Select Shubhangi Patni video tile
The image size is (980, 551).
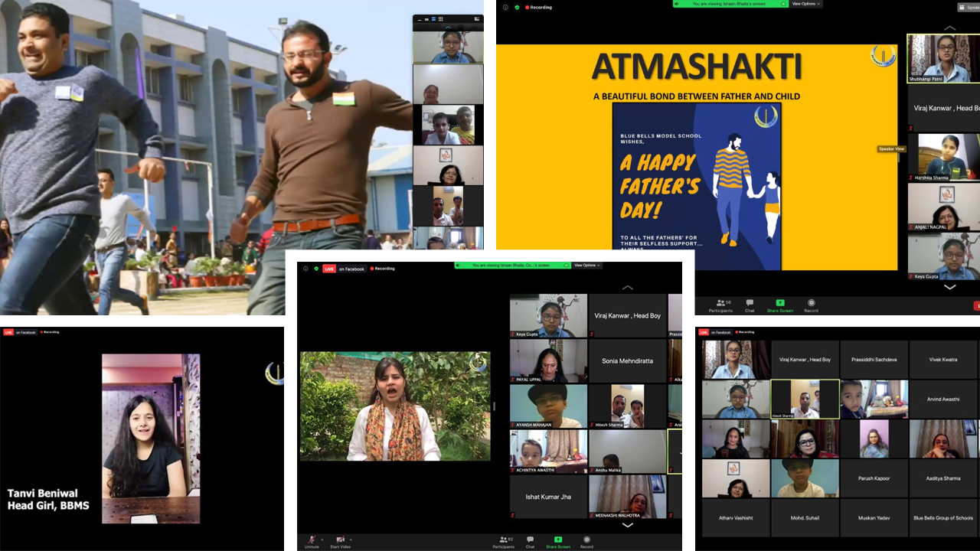coord(943,58)
